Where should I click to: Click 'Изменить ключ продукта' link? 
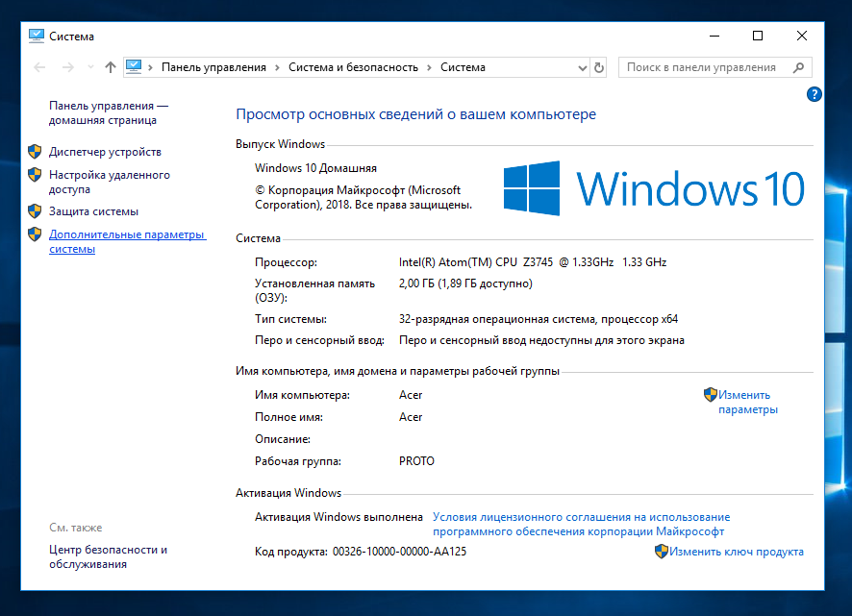click(737, 552)
